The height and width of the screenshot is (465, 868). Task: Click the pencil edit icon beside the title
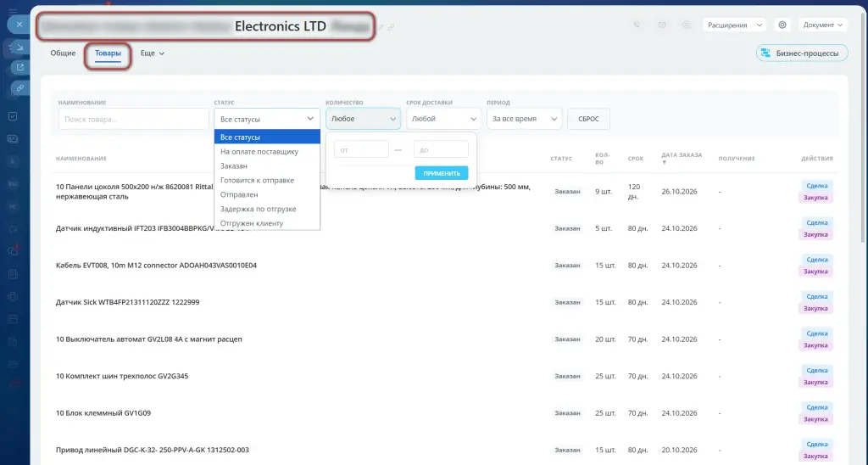[381, 26]
